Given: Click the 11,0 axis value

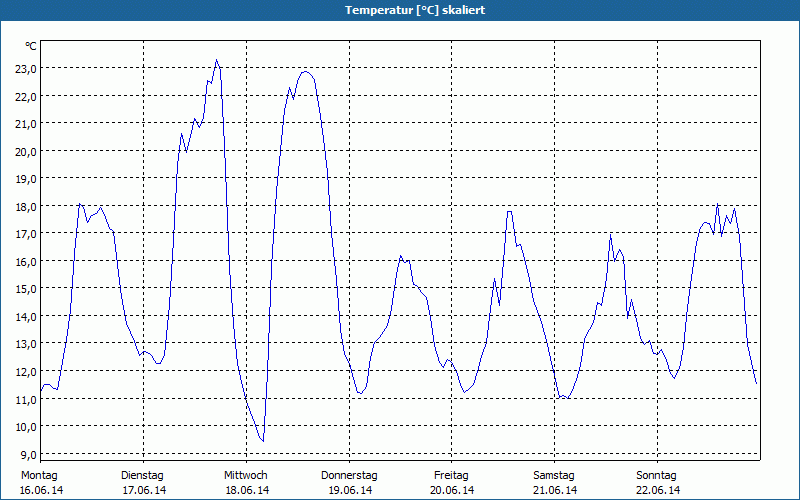Looking at the screenshot, I should tap(26, 399).
